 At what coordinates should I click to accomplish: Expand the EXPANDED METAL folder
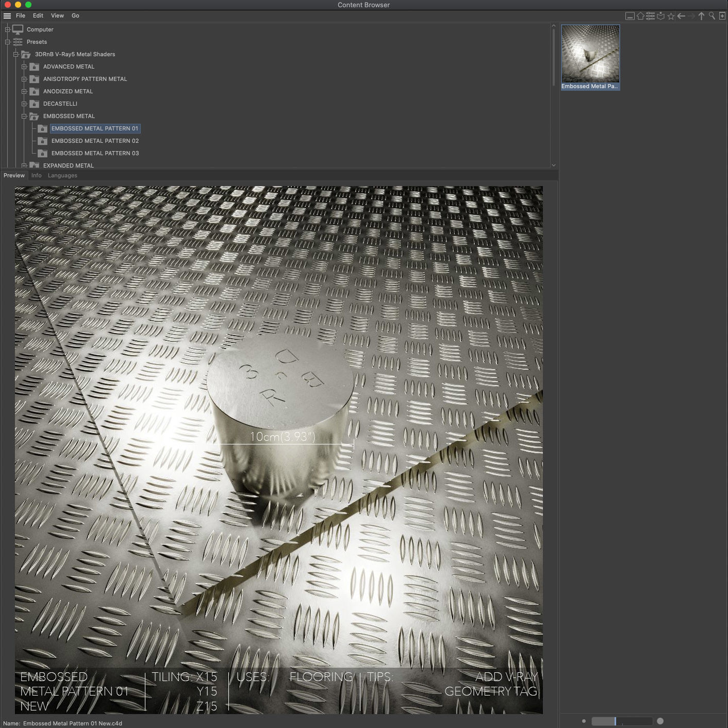pyautogui.click(x=24, y=166)
